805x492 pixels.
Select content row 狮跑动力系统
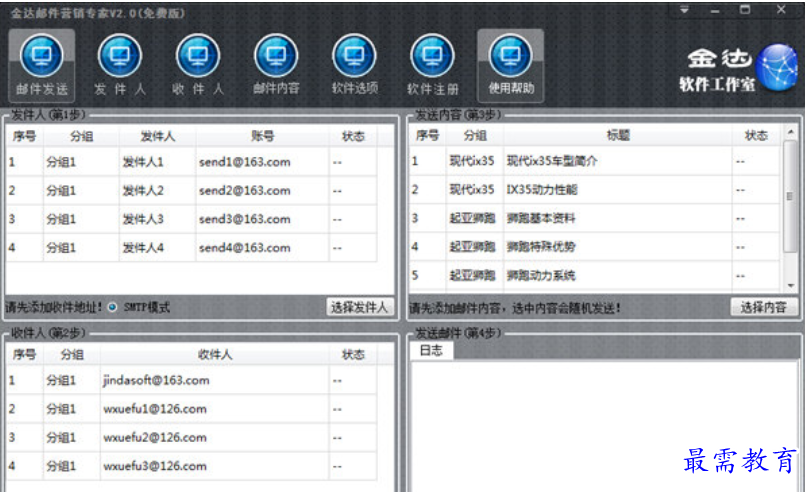tap(595, 276)
